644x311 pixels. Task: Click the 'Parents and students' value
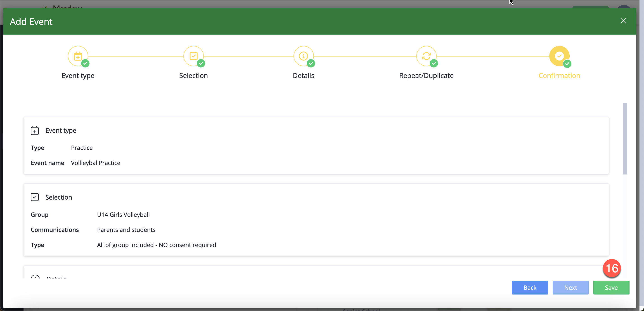126,230
